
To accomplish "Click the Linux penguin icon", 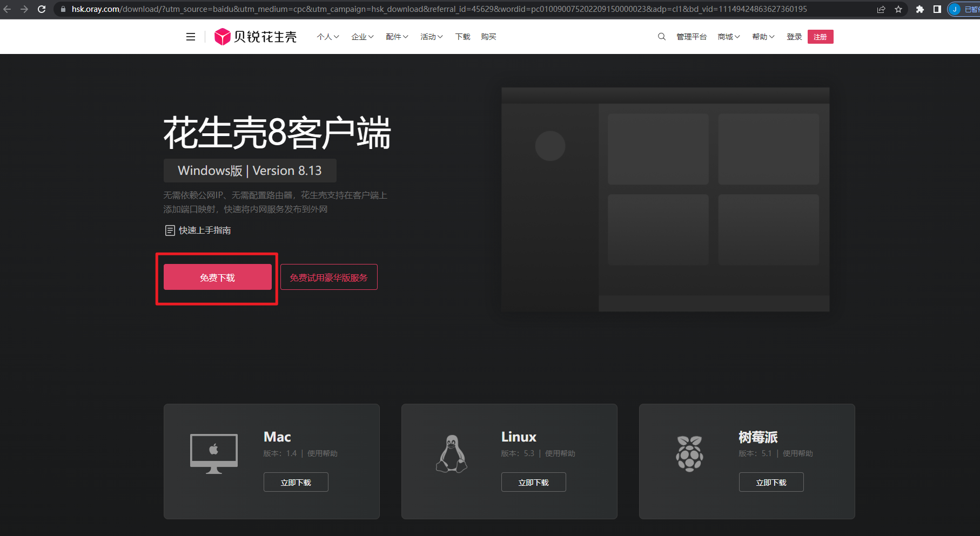I will [452, 453].
